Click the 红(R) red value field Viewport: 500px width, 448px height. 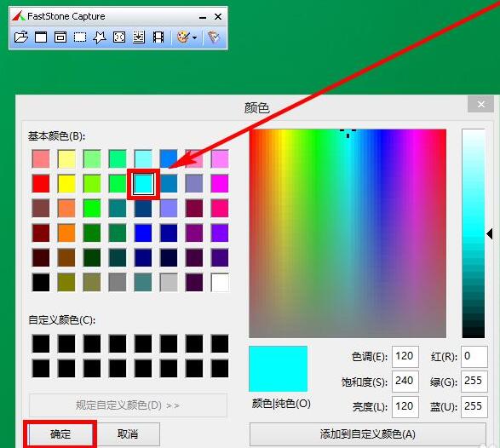coord(474,356)
